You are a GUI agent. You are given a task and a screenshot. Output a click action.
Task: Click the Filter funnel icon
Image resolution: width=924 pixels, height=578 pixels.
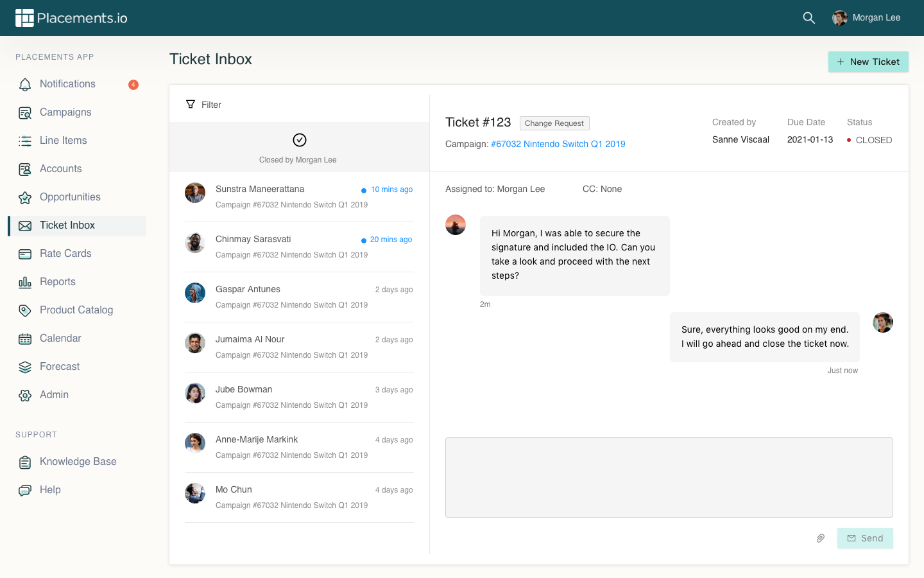(x=191, y=104)
